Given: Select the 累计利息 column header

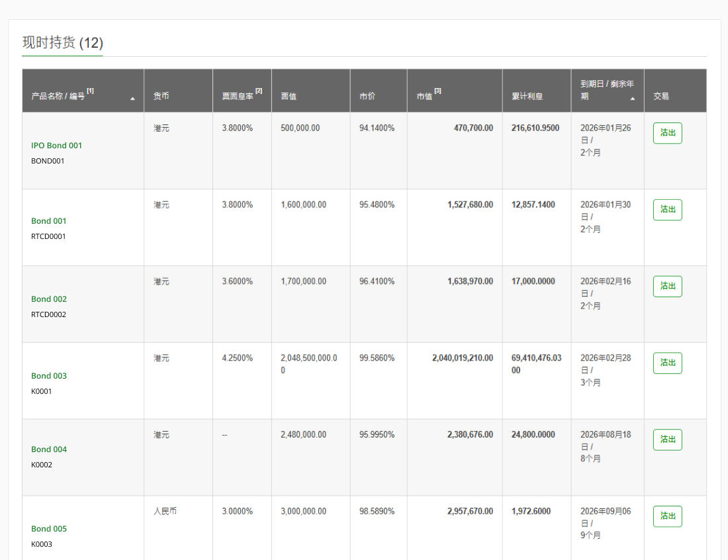Looking at the screenshot, I should pos(527,96).
